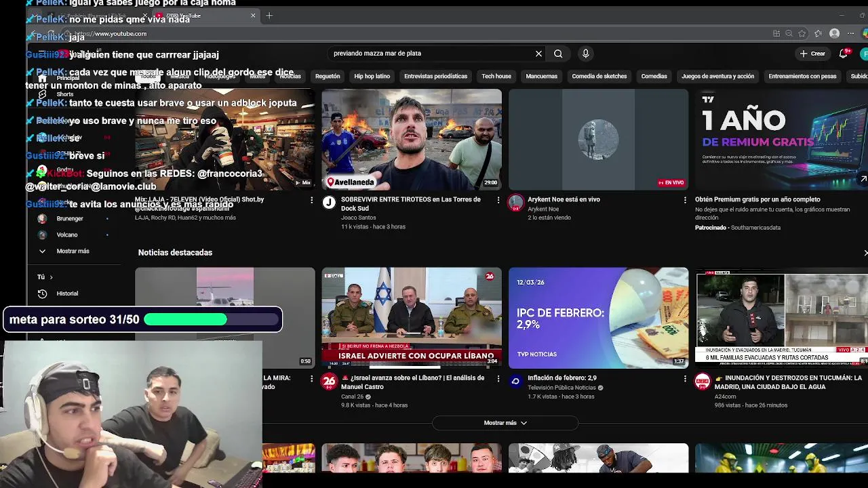The width and height of the screenshot is (868, 488).
Task: Filter by the Tech house chip
Action: 496,77
